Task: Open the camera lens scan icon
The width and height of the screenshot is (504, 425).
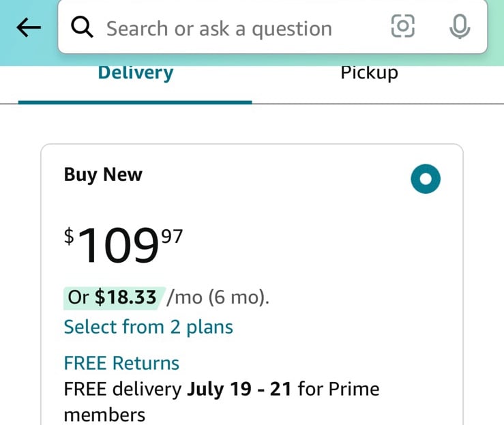Action: click(x=403, y=26)
